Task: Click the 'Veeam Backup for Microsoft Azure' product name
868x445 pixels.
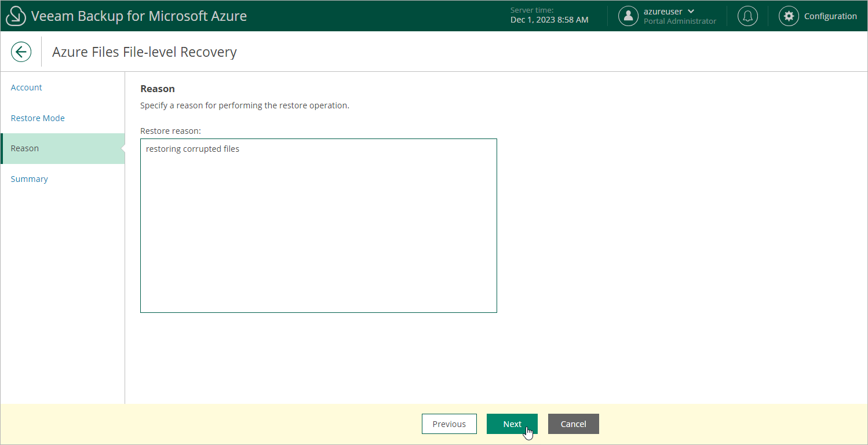Action: coord(139,16)
